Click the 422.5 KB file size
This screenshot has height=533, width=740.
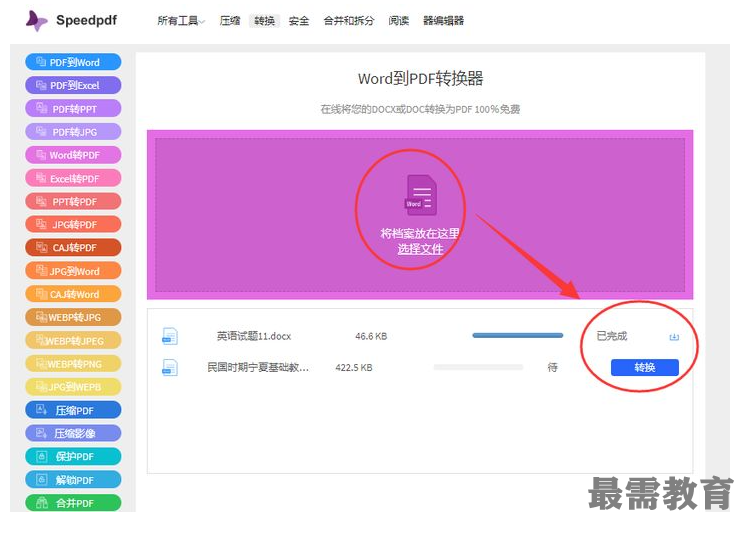pos(354,367)
